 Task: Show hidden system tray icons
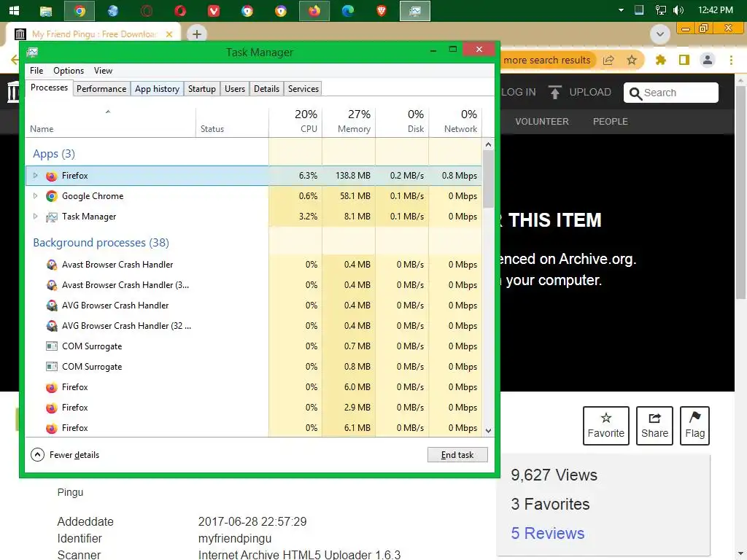[x=621, y=10]
